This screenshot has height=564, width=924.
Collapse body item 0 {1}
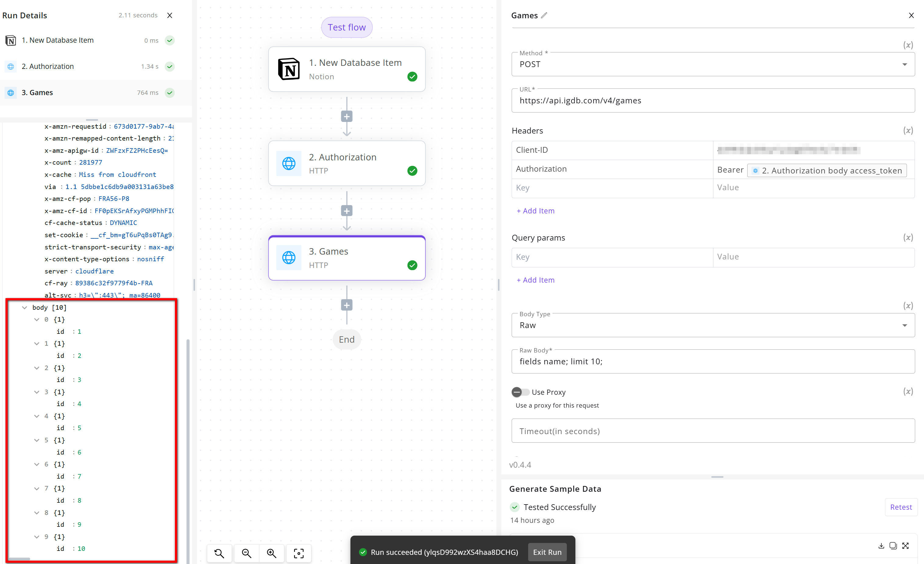37,320
